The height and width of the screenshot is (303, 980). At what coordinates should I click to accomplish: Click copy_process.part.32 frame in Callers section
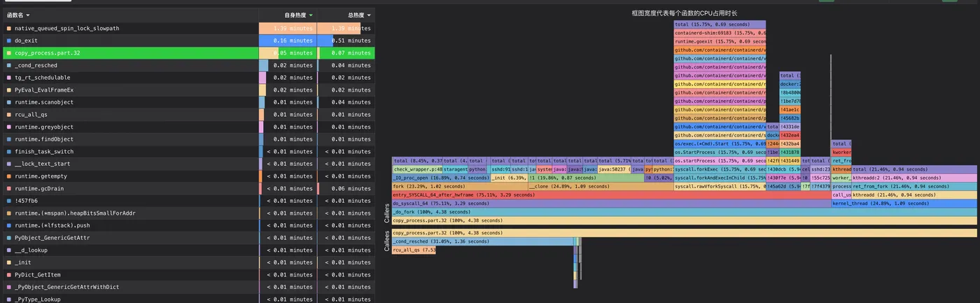(x=684, y=220)
